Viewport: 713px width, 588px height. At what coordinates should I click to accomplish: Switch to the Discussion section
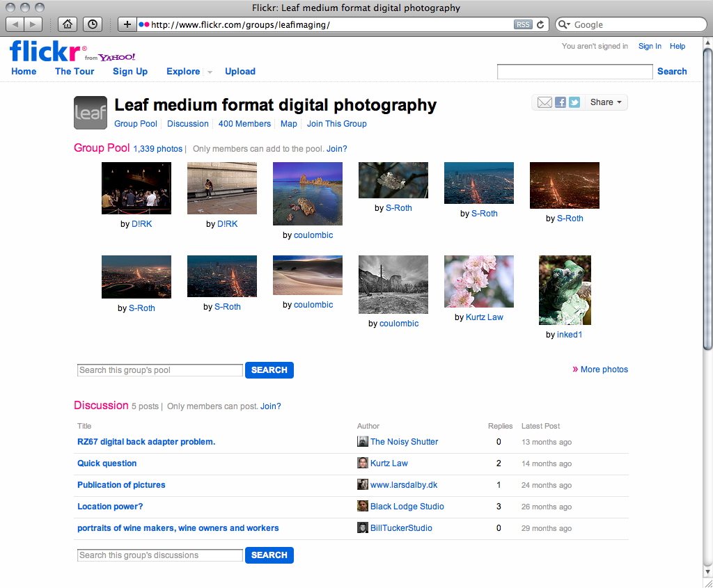point(187,123)
